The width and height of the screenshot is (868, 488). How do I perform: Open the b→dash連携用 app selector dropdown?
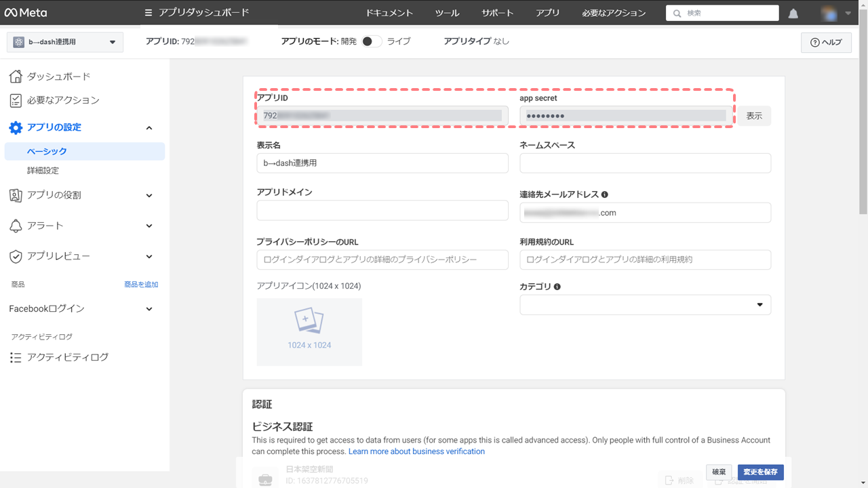tap(65, 42)
